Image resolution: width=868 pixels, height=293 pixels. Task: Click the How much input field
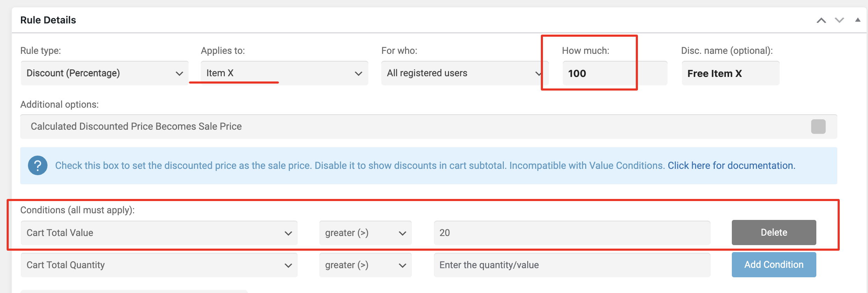pyautogui.click(x=615, y=73)
